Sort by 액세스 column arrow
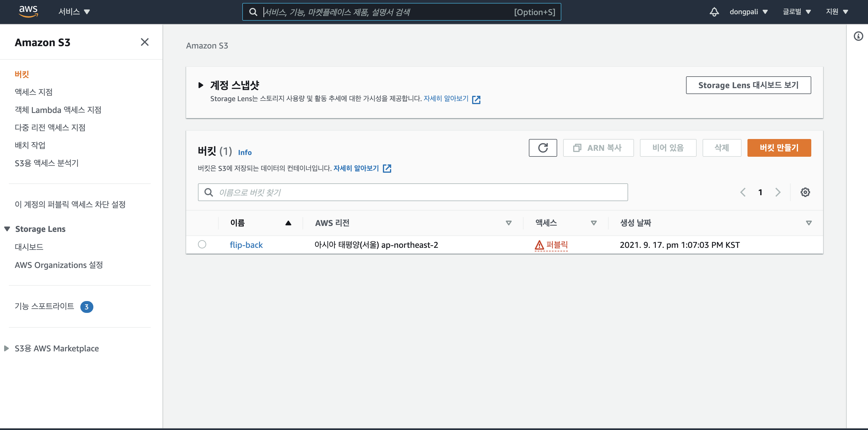This screenshot has width=868, height=430. 593,223
